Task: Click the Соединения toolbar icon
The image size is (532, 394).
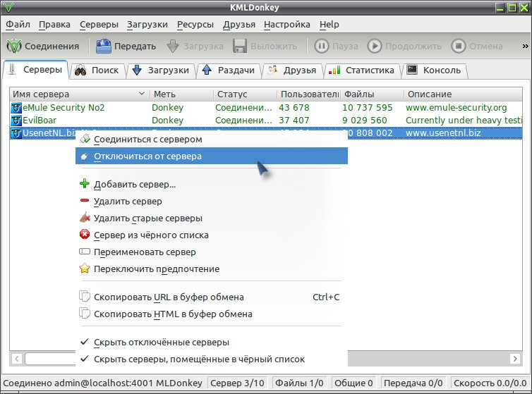Action: [14, 46]
